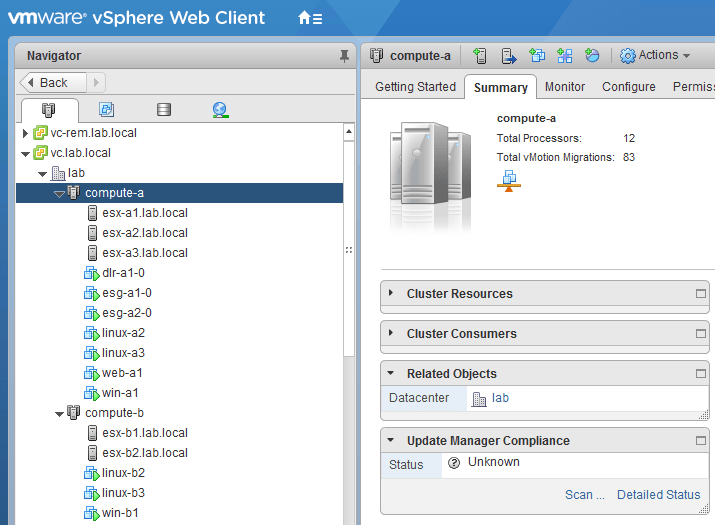Expand the vc-rem.lab.local tree node
The height and width of the screenshot is (525, 715).
(25, 133)
